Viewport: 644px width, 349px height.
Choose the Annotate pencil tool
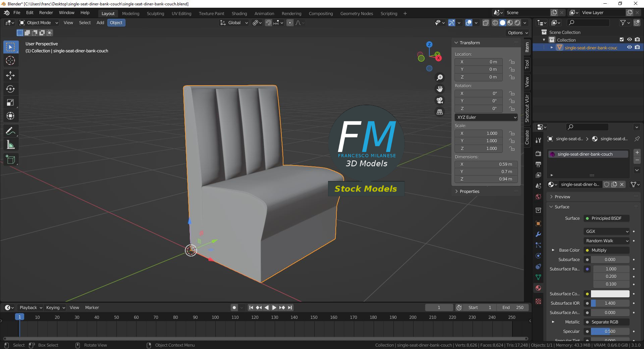[x=10, y=131]
